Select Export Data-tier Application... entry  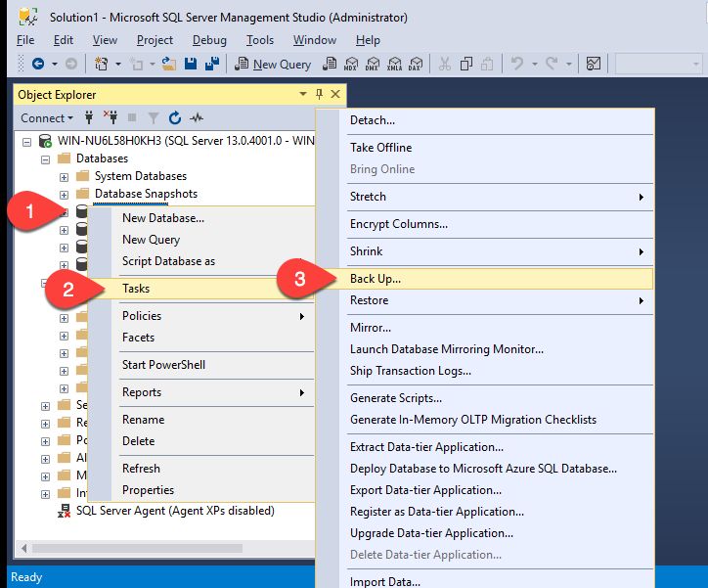tap(484, 490)
